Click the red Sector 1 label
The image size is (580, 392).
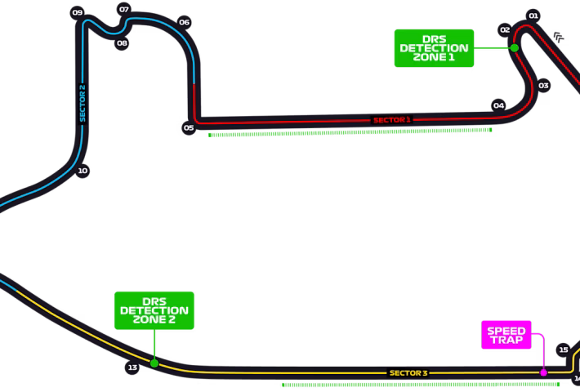click(x=392, y=120)
